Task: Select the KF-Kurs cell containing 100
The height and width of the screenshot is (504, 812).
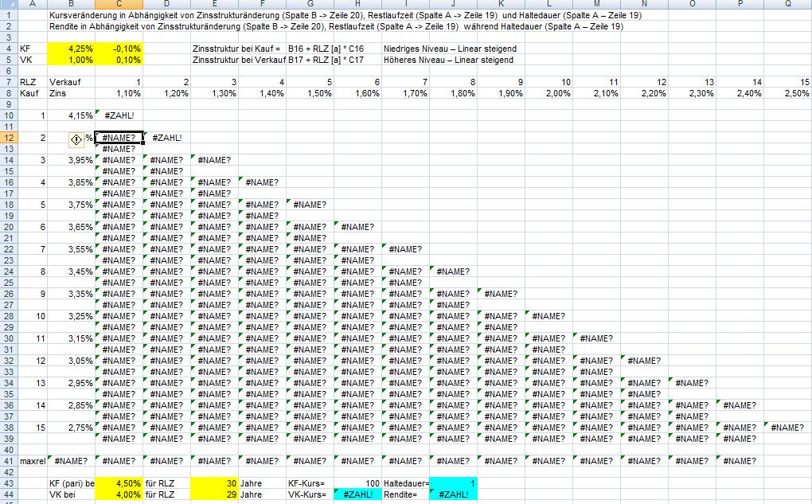Action: tap(357, 483)
